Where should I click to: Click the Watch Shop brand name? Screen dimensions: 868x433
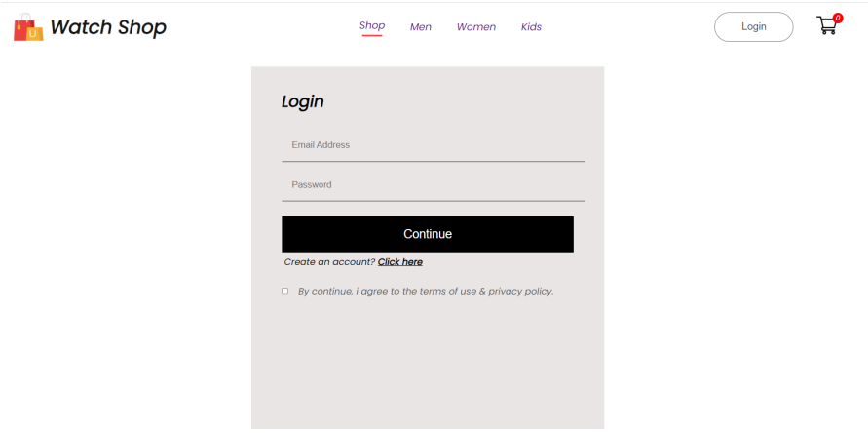(x=108, y=27)
